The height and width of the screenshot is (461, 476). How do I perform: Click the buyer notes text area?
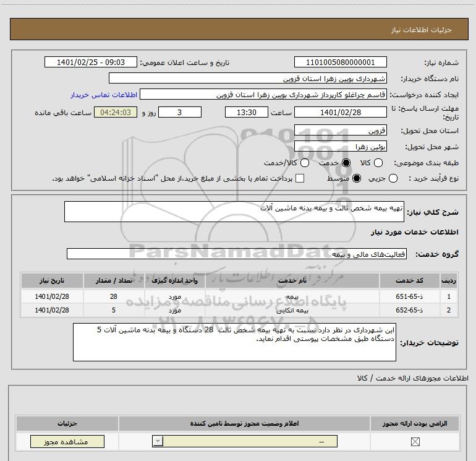tap(234, 342)
